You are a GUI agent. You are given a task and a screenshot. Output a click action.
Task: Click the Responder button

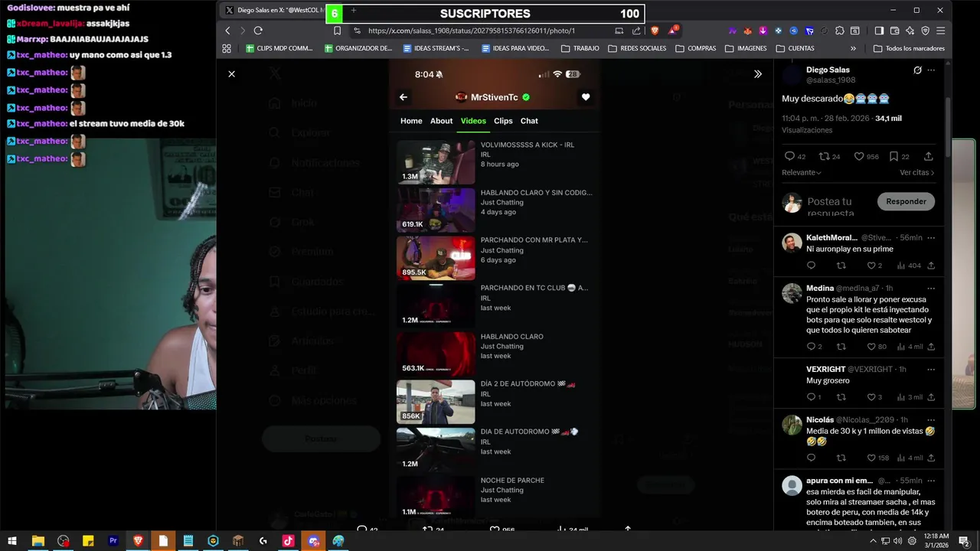point(906,201)
